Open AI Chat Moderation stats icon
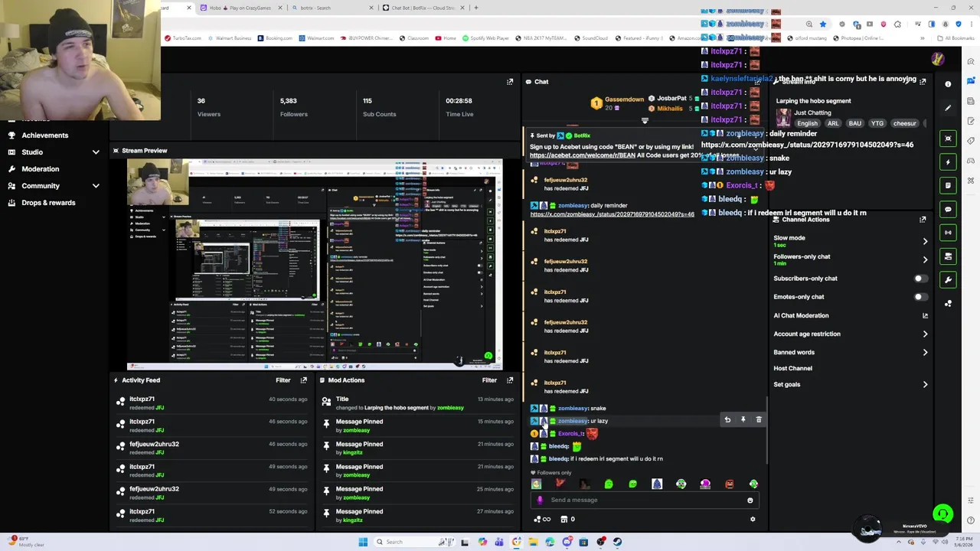The image size is (980, 551). 925,315
